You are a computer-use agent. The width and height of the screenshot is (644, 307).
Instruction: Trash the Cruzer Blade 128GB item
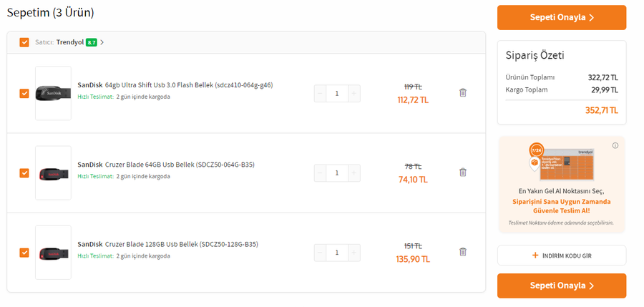coord(463,252)
